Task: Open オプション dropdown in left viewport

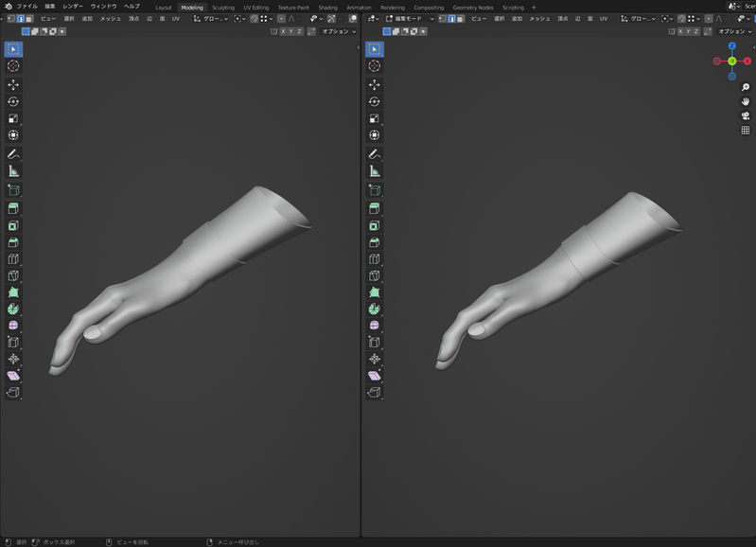Action: (339, 31)
